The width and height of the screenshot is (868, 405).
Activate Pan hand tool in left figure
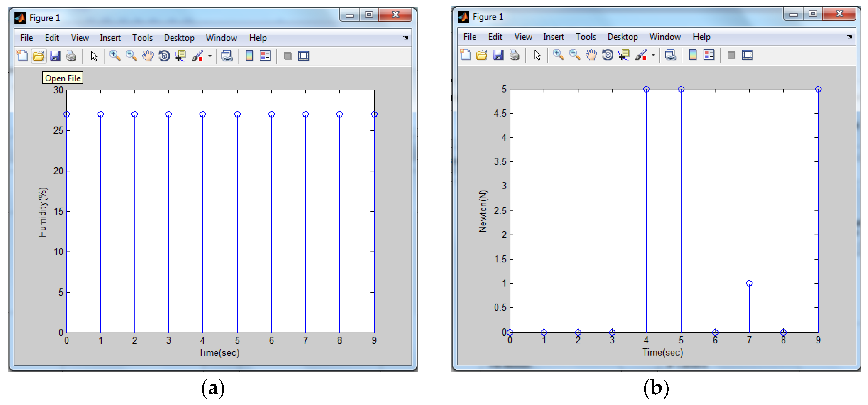(148, 56)
